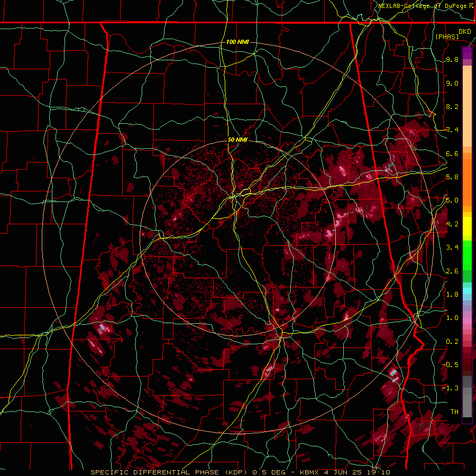Image resolution: width=476 pixels, height=476 pixels.
Task: Click the 4.2 value on the scale
Action: [x=452, y=224]
